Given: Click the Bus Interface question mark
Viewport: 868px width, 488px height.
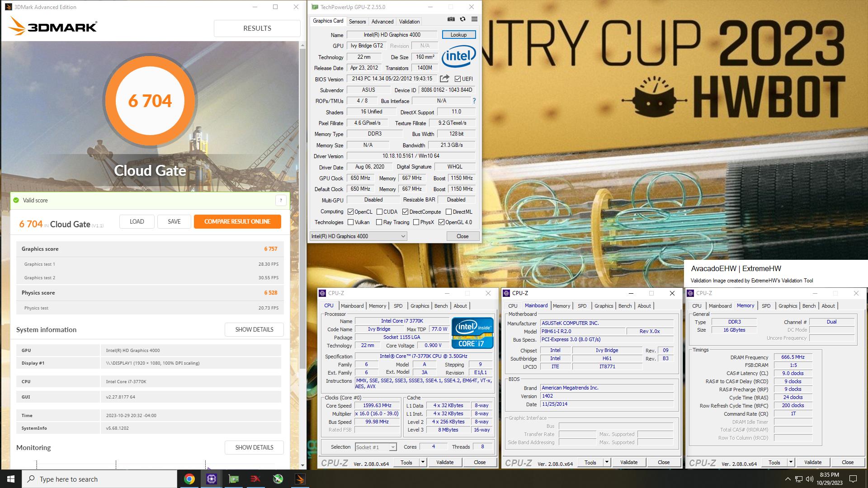Looking at the screenshot, I should (x=474, y=101).
